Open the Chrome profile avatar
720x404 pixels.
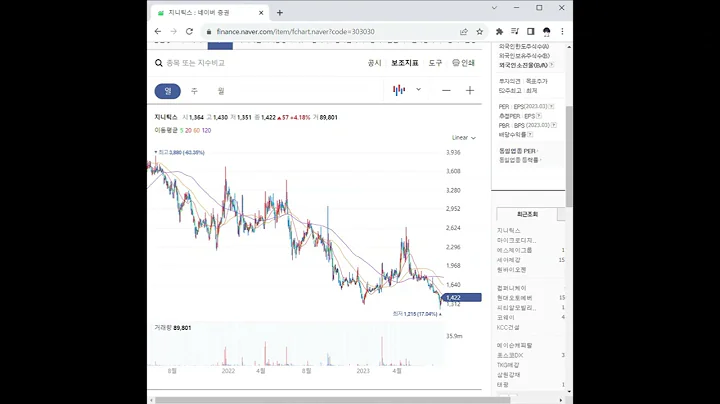point(546,32)
